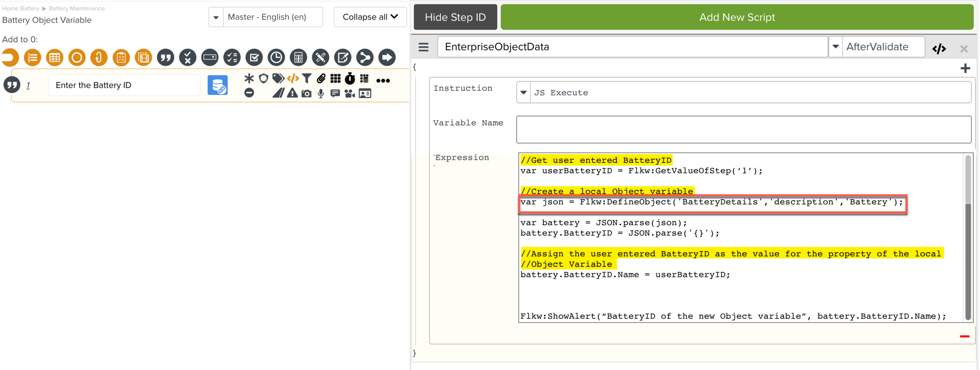Open the script hamburger menu
The height and width of the screenshot is (370, 980).
tap(423, 47)
